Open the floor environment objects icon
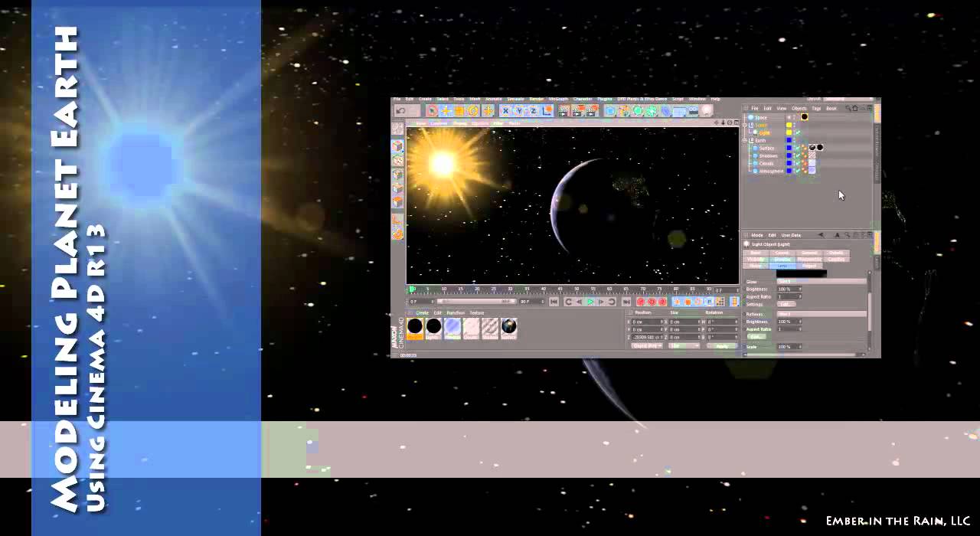 [x=679, y=110]
